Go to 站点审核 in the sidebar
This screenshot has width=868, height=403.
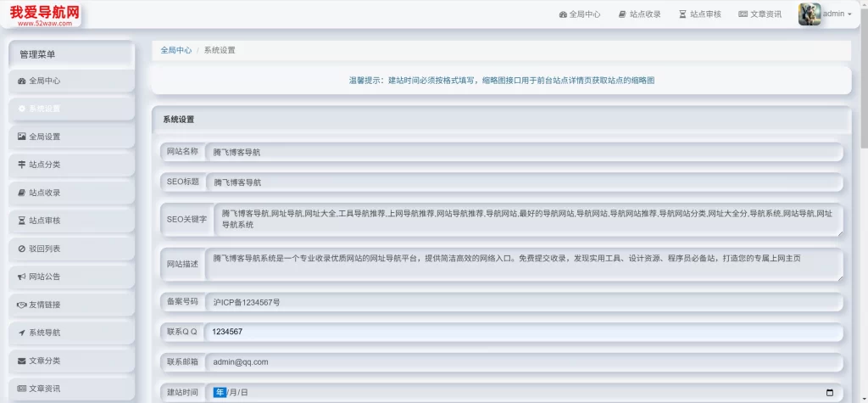point(71,221)
